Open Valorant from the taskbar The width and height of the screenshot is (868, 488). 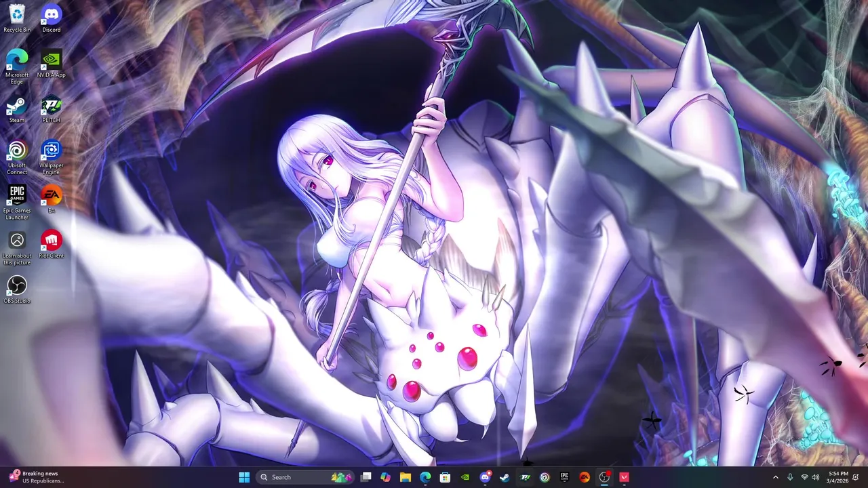coord(624,477)
